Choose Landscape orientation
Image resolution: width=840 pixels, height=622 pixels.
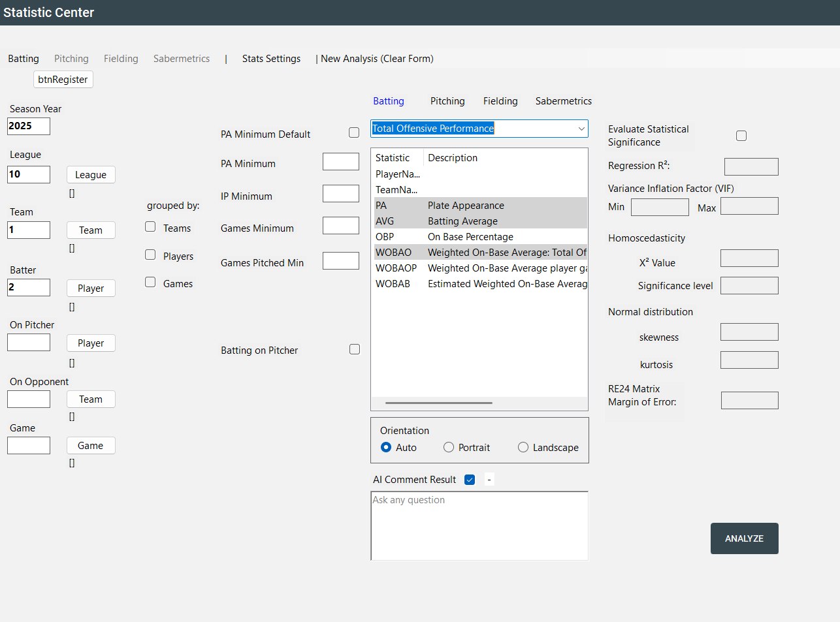point(523,448)
